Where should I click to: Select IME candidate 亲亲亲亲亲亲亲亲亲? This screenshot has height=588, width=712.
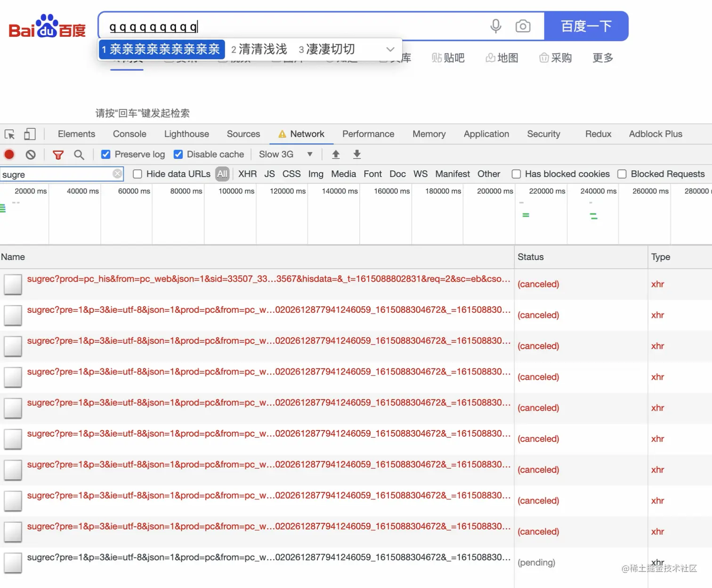point(162,49)
